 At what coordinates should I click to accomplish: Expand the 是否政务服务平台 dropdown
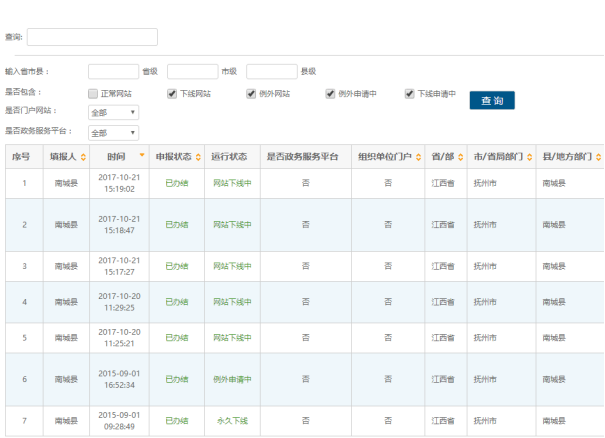pos(113,132)
